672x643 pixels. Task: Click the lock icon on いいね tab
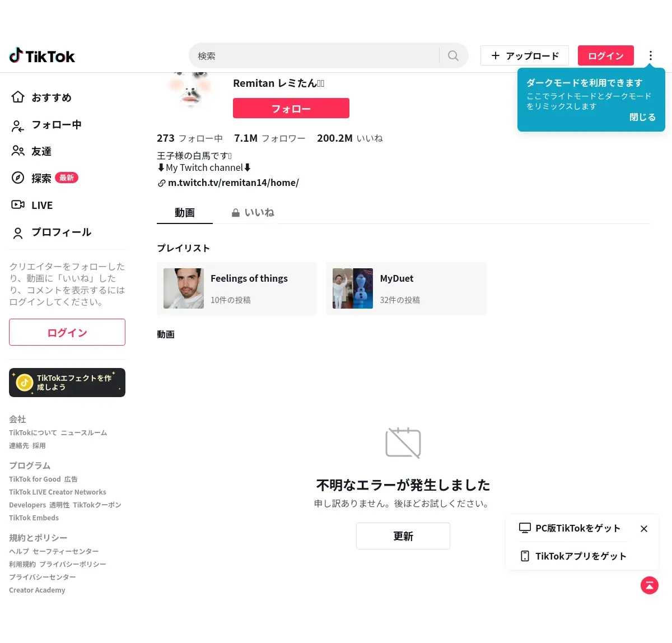pos(236,213)
